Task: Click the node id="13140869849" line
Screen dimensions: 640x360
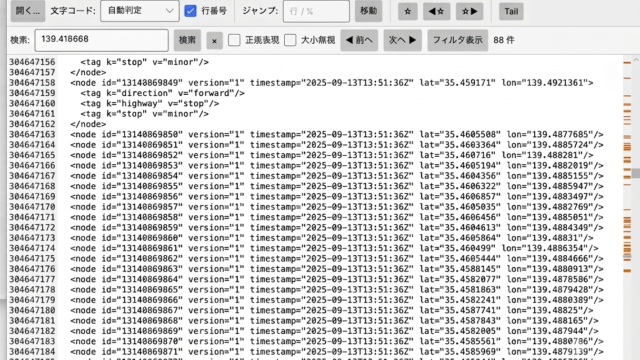Action: pyautogui.click(x=331, y=83)
